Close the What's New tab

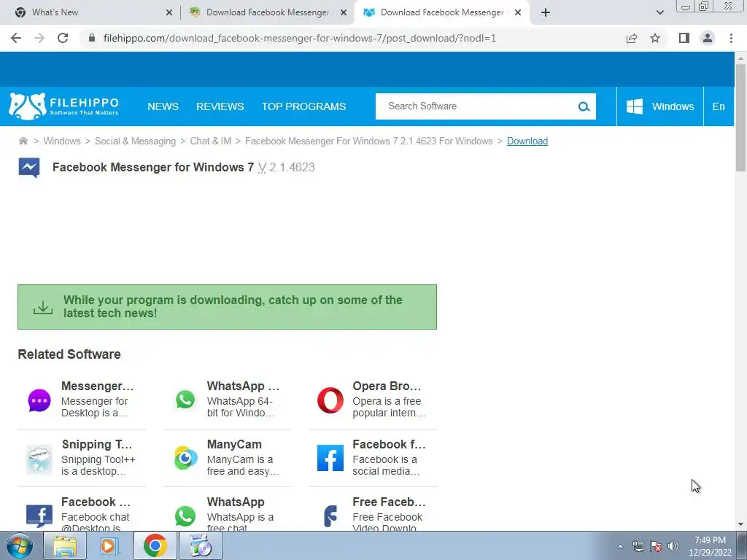click(169, 12)
